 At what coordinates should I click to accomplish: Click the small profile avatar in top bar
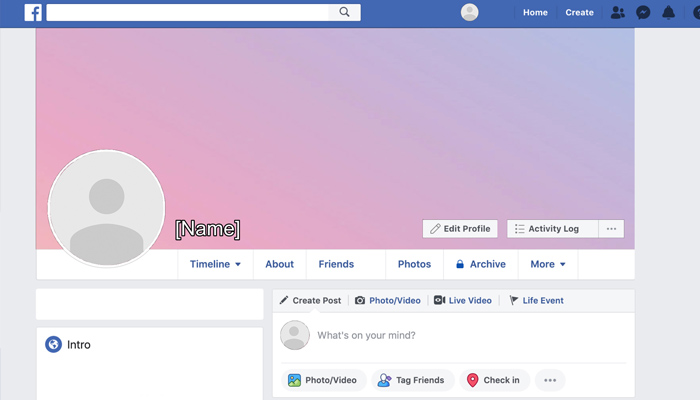click(x=469, y=12)
